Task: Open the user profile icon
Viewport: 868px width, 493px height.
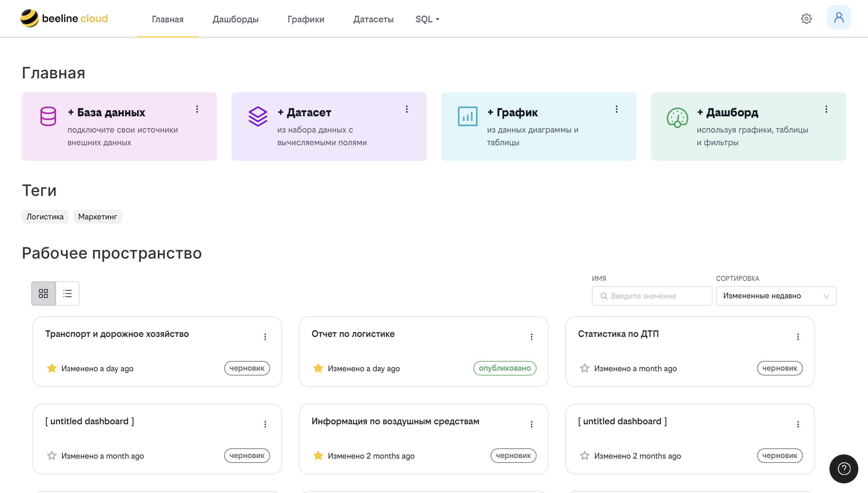Action: pos(838,17)
